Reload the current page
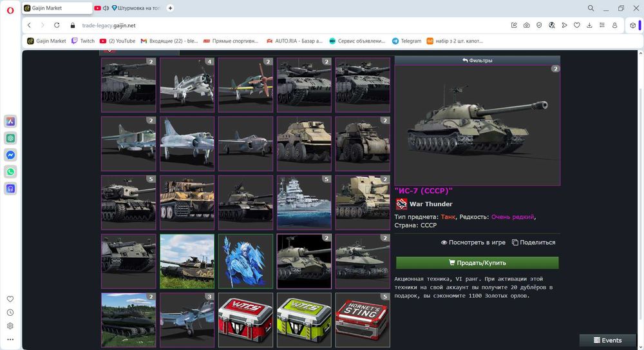The height and width of the screenshot is (350, 644). pyautogui.click(x=57, y=25)
